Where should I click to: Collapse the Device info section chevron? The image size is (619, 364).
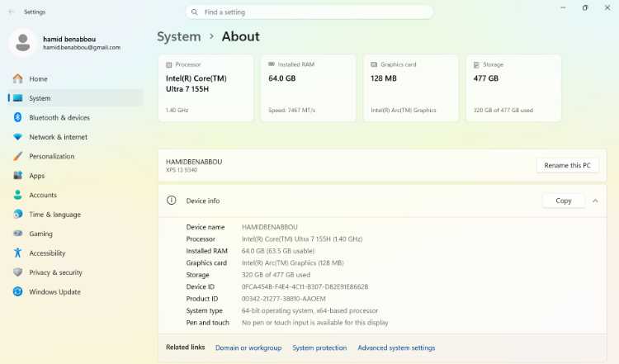pyautogui.click(x=595, y=201)
